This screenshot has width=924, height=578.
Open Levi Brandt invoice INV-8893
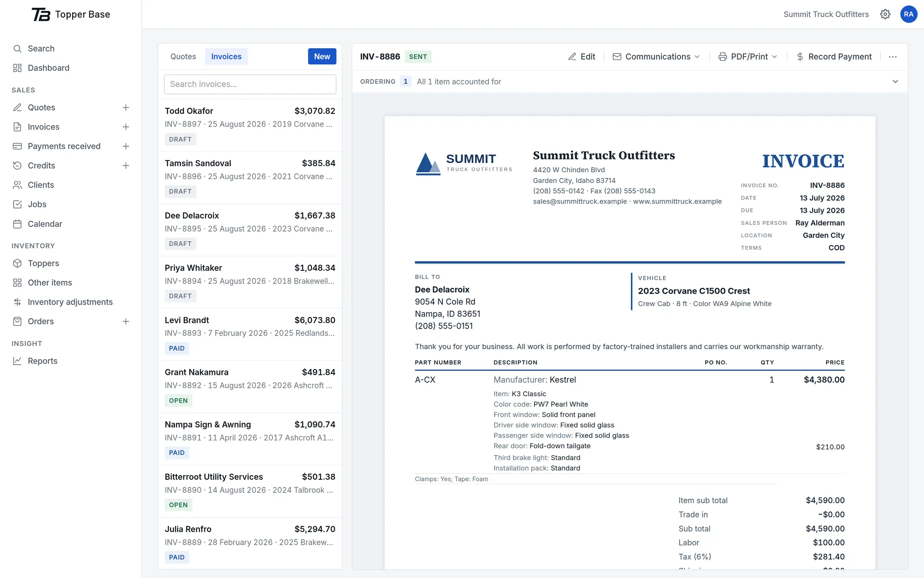[250, 334]
